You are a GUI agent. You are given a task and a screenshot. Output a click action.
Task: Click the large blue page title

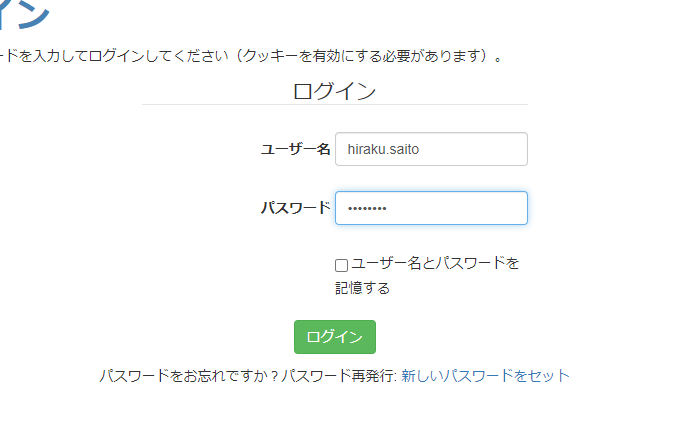25,14
